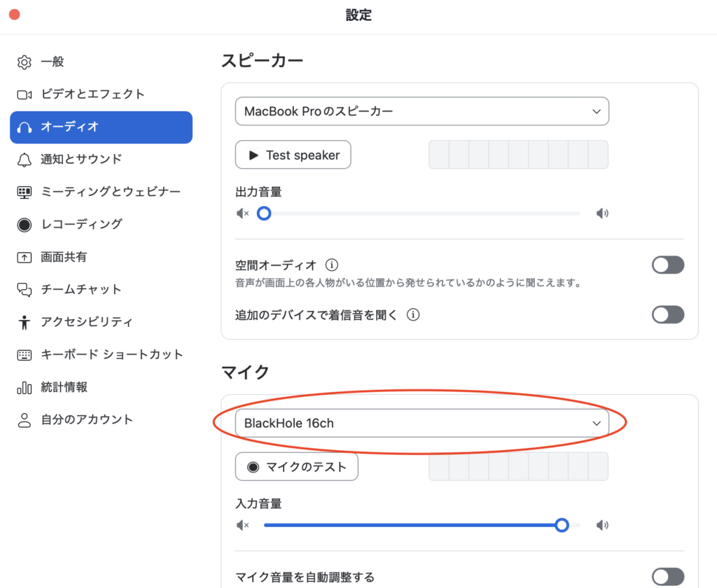Click the info icon beside 空間オーディオ
This screenshot has height=588, width=717.
[331, 265]
